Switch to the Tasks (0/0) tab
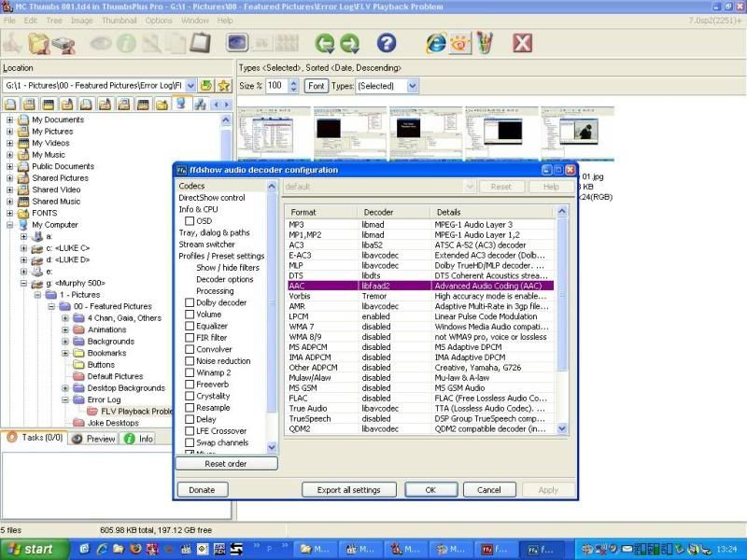Screen dimensions: 747x560 click(35, 438)
